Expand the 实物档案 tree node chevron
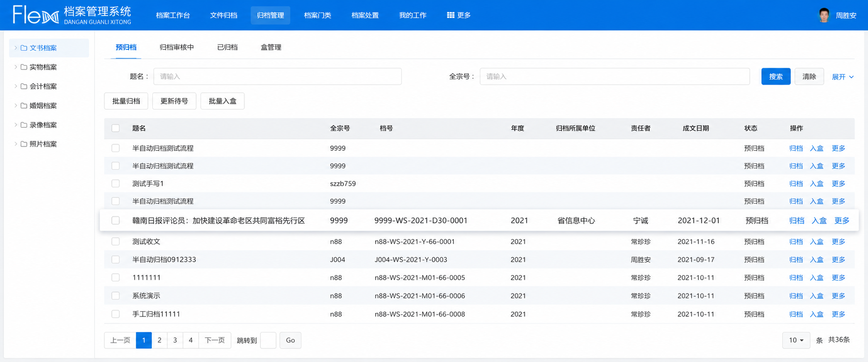This screenshot has width=868, height=362. (x=16, y=67)
